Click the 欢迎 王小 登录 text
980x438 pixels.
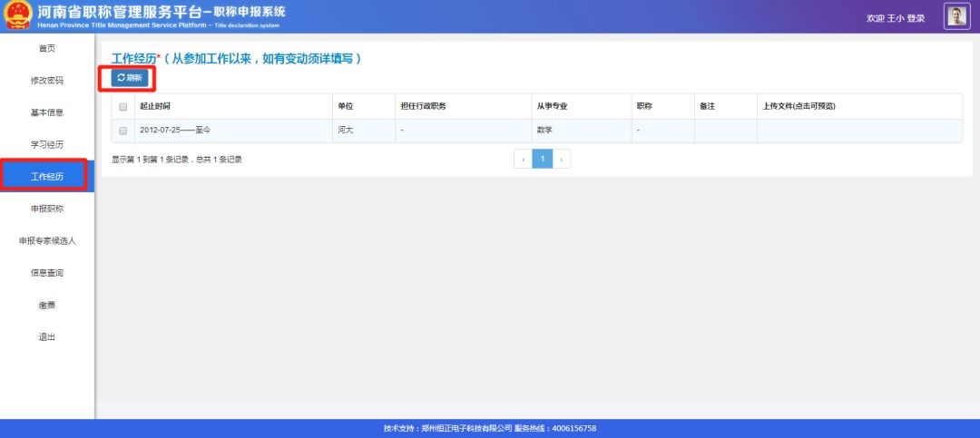tap(896, 18)
